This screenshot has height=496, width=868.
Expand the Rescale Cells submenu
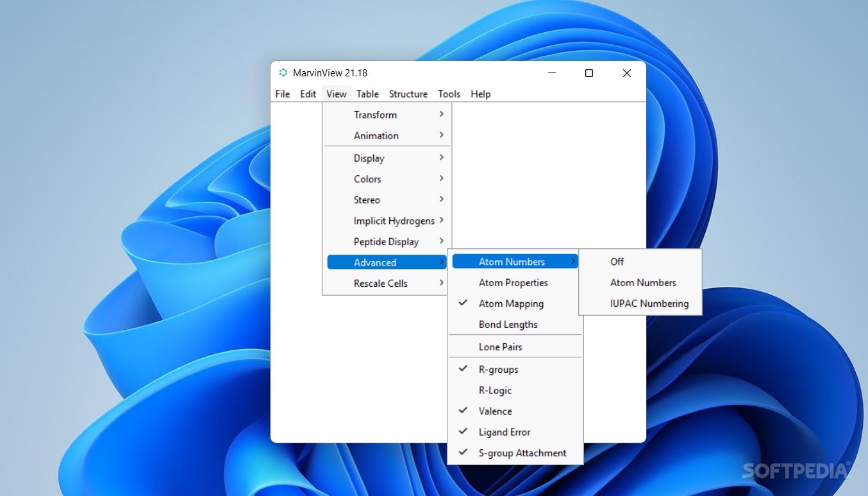point(387,283)
